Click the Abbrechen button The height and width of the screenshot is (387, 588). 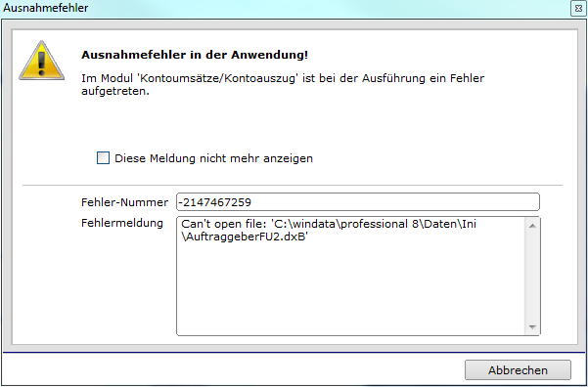coord(518,370)
